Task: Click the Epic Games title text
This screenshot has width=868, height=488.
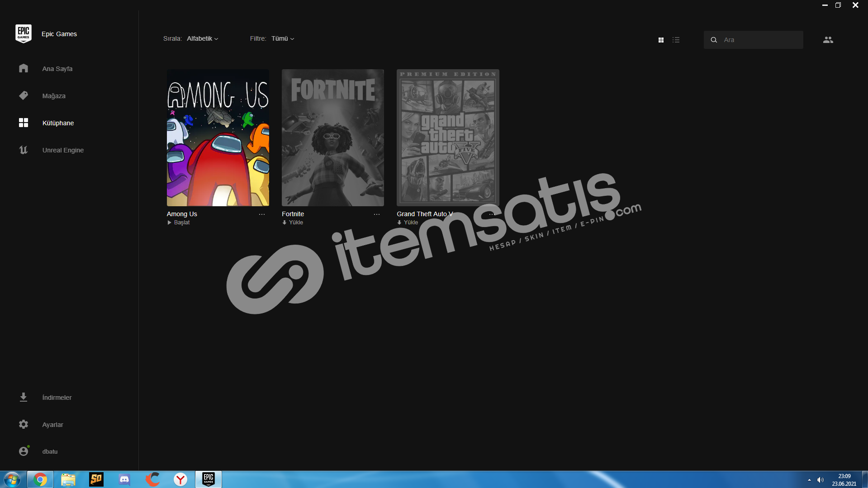Action: 59,34
